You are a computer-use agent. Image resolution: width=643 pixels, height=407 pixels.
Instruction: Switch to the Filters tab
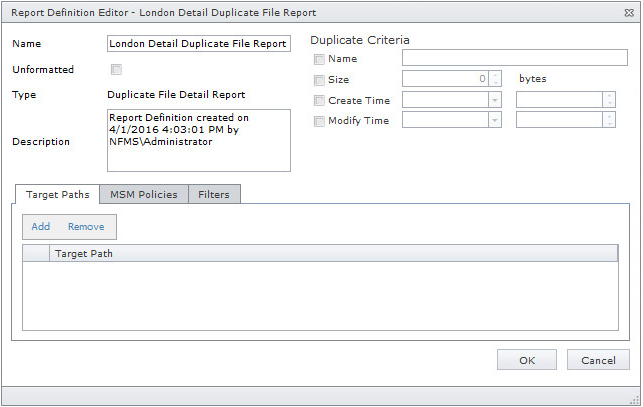click(x=215, y=194)
